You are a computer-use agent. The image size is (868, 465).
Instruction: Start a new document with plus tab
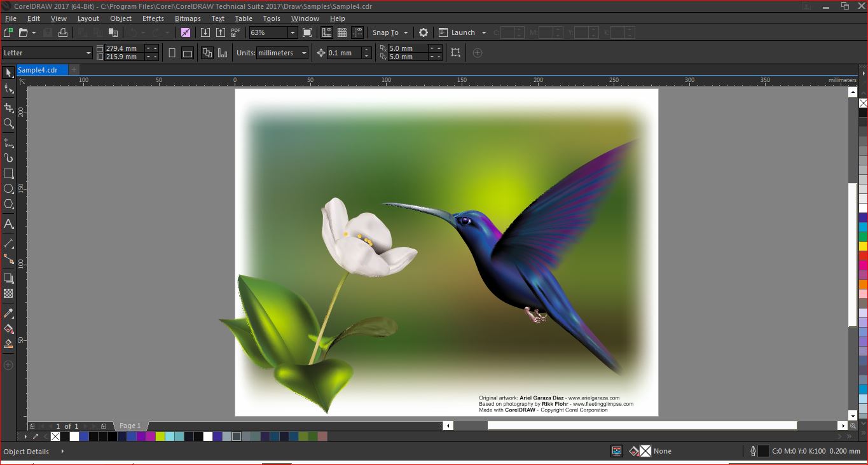point(74,70)
